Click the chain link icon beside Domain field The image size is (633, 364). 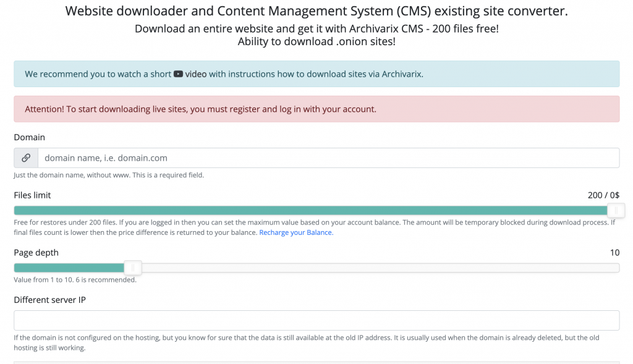point(26,158)
